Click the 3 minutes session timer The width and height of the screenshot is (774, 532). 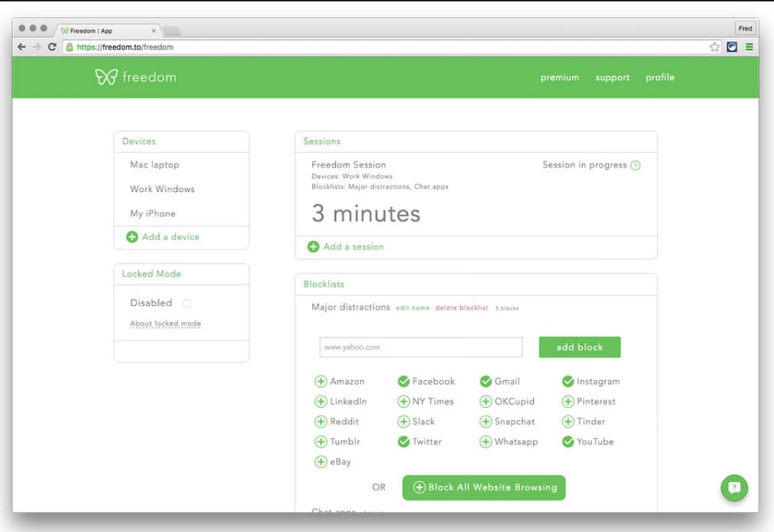[x=365, y=214]
